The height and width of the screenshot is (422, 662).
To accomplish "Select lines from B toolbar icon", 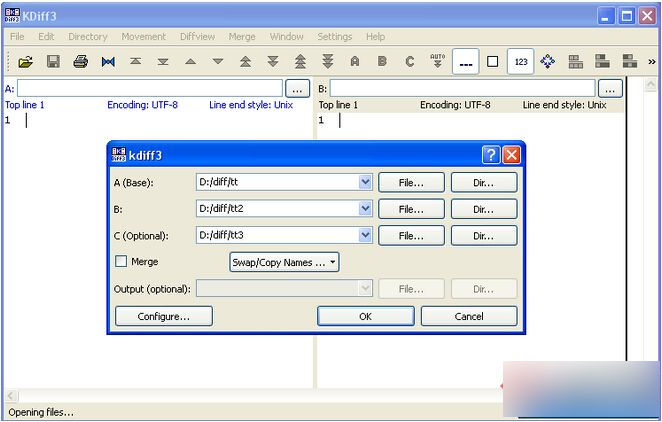I will coord(382,62).
